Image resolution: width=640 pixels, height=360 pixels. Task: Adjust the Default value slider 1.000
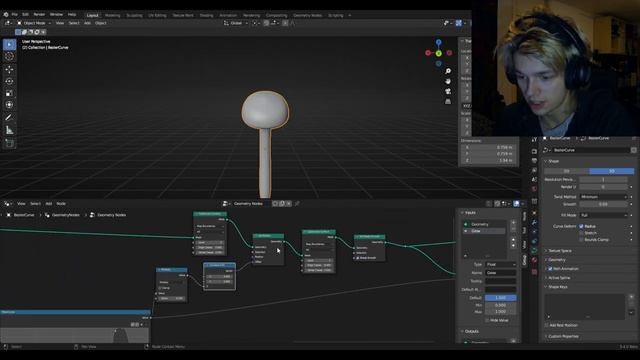pos(501,298)
